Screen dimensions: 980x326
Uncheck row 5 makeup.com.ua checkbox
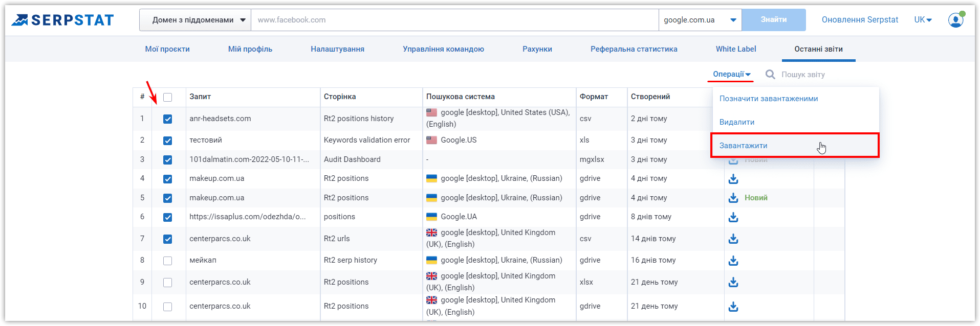pyautogui.click(x=167, y=198)
